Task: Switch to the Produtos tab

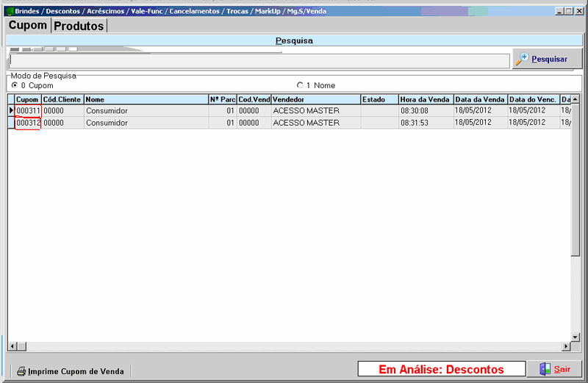Action: tap(79, 26)
